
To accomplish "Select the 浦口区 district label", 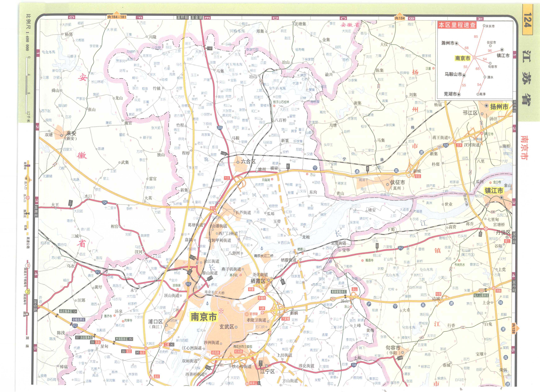I will point(155,322).
